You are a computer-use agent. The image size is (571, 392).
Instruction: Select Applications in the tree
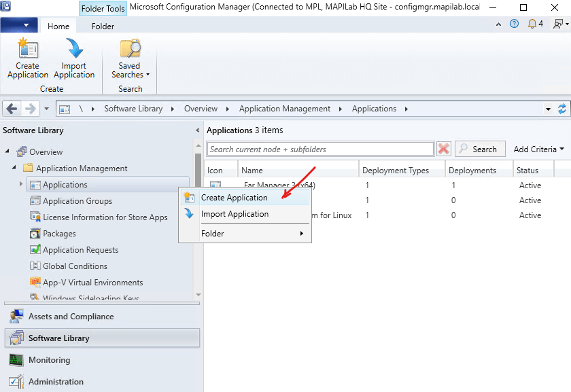[x=108, y=185]
